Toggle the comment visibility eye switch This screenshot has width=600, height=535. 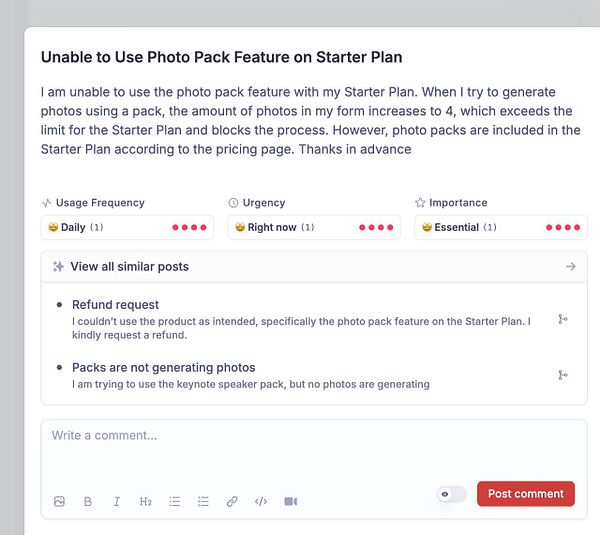click(x=451, y=494)
